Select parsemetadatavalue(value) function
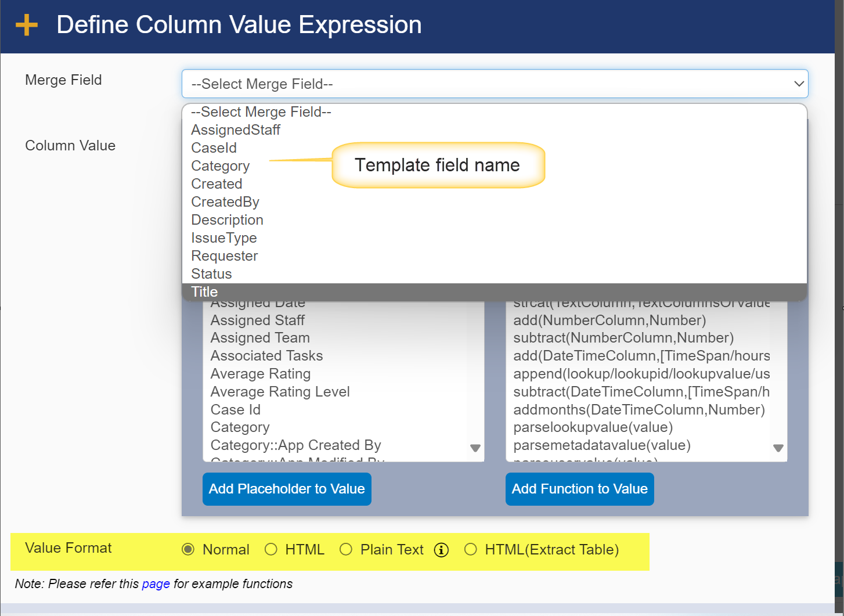Viewport: 844px width, 616px height. (639, 445)
